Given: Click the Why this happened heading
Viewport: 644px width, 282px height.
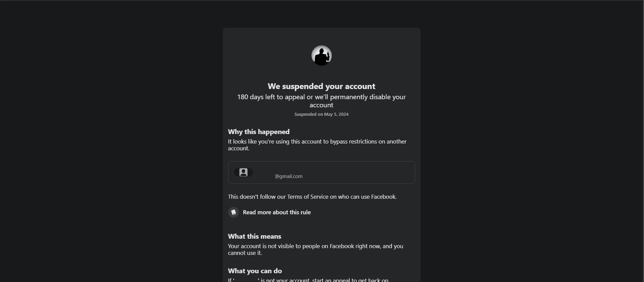Looking at the screenshot, I should [x=259, y=132].
